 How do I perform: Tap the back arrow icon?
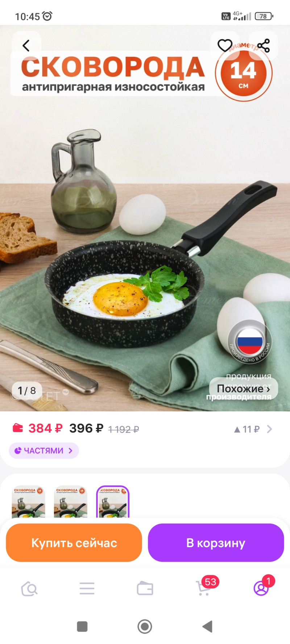26,46
